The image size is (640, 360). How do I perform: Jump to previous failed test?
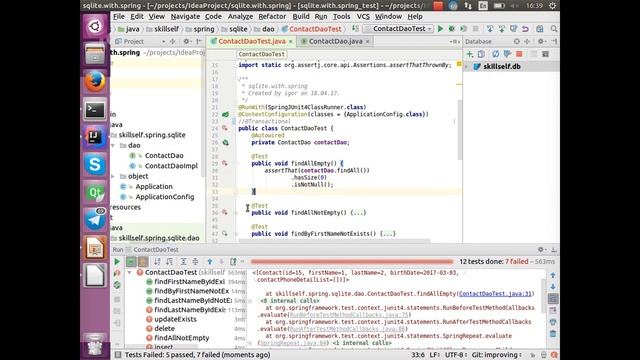pos(209,262)
